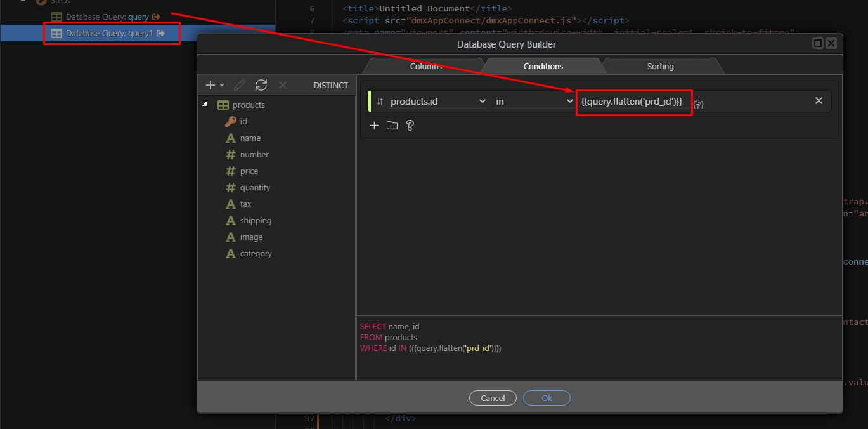The image size is (868, 429).
Task: Collapse the products table tree
Action: coord(205,105)
